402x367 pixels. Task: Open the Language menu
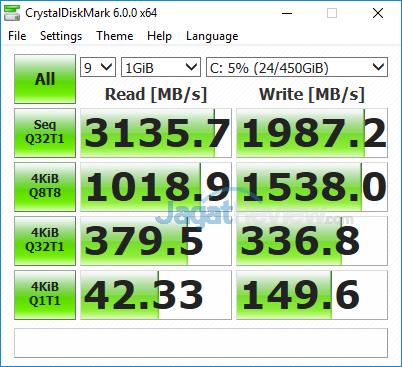point(212,36)
